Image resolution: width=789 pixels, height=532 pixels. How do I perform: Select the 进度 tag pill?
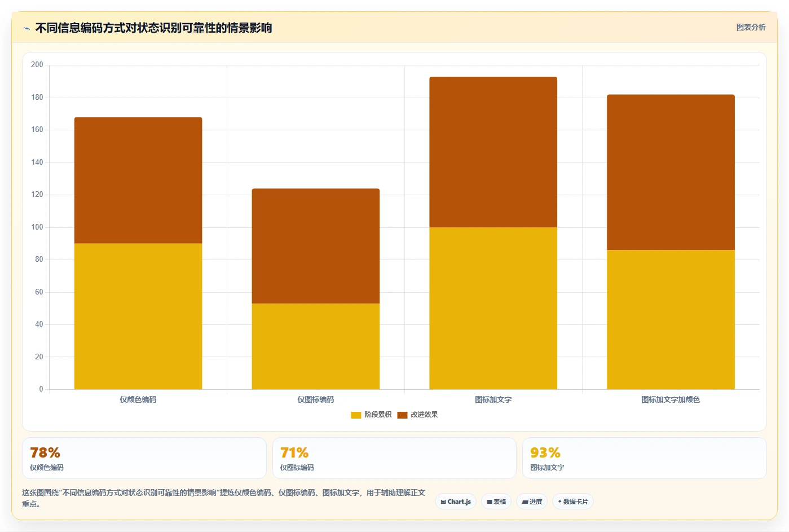point(532,502)
